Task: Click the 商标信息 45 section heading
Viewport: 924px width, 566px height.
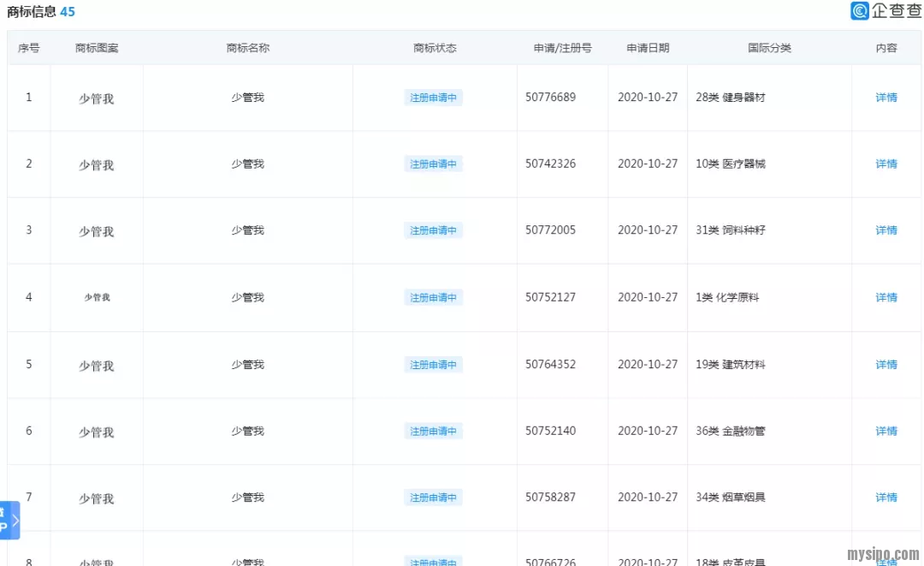Action: 41,12
